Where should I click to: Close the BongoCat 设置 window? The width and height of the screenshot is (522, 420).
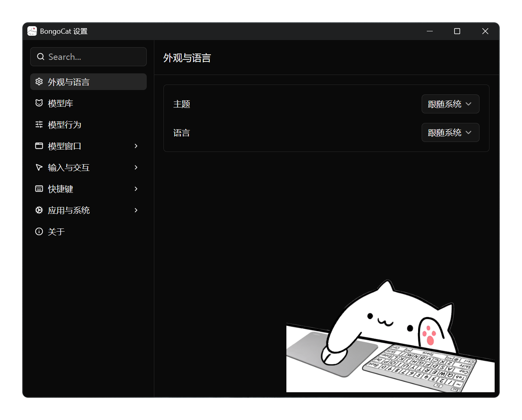[485, 31]
